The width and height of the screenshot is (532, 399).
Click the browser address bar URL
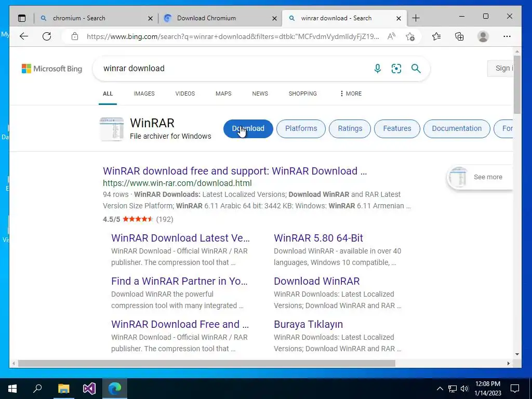pos(233,36)
